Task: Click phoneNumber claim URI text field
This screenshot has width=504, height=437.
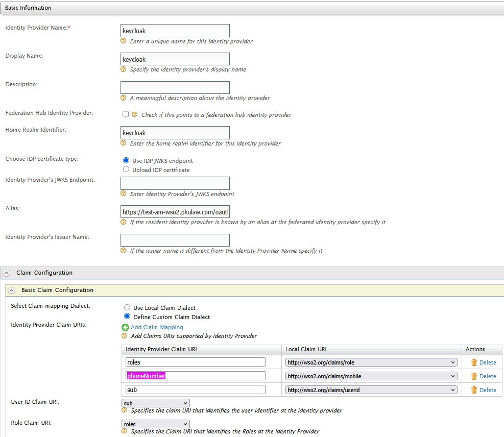Action: click(196, 376)
